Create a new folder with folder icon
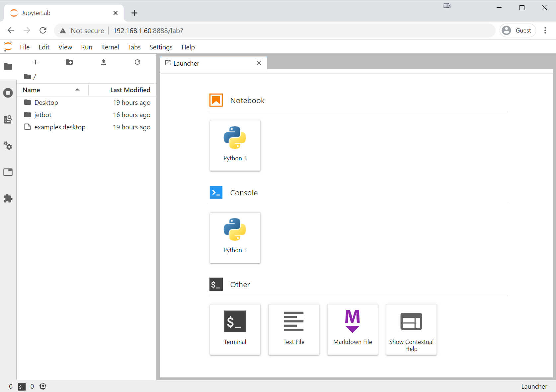The height and width of the screenshot is (392, 556). tap(69, 62)
